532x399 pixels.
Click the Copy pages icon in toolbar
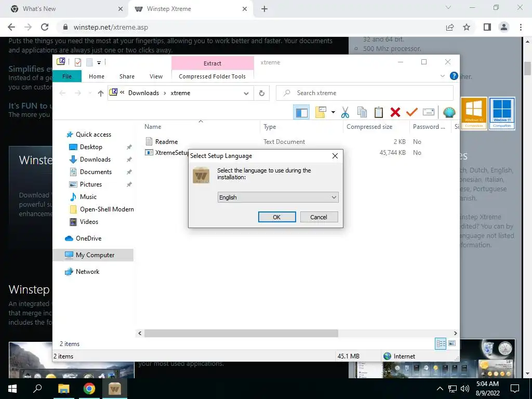tap(362, 112)
